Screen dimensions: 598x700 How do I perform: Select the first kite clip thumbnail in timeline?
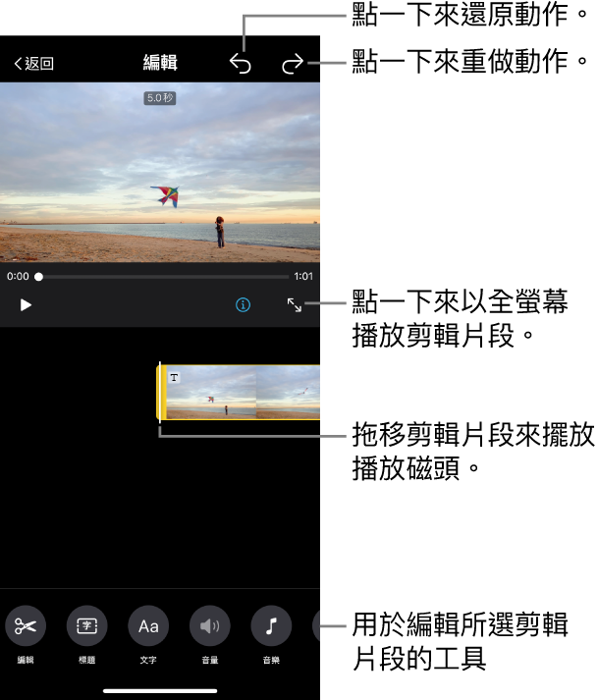point(211,393)
